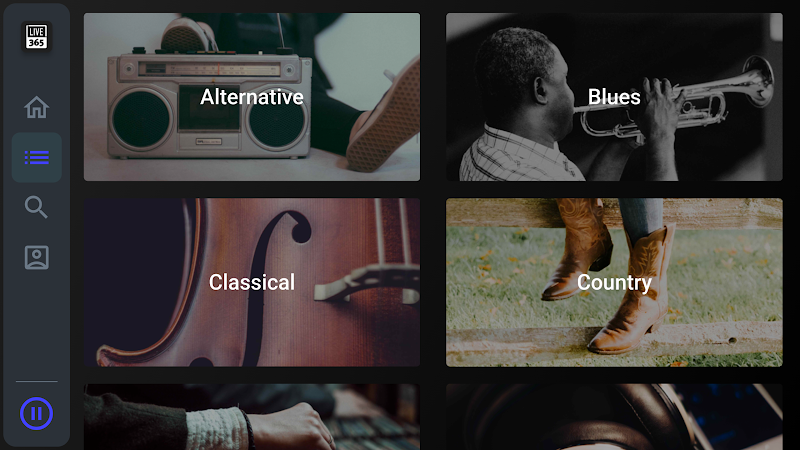
Task: Open the Search magnifier icon
Action: point(36,207)
